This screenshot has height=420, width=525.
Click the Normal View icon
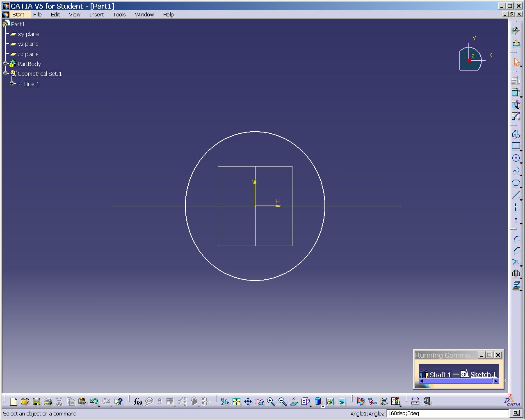tap(294, 402)
